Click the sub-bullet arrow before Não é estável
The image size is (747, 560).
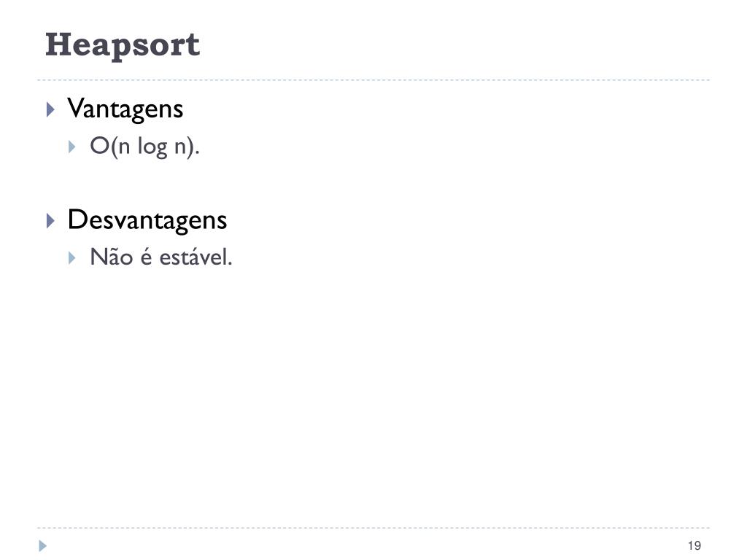click(72, 258)
